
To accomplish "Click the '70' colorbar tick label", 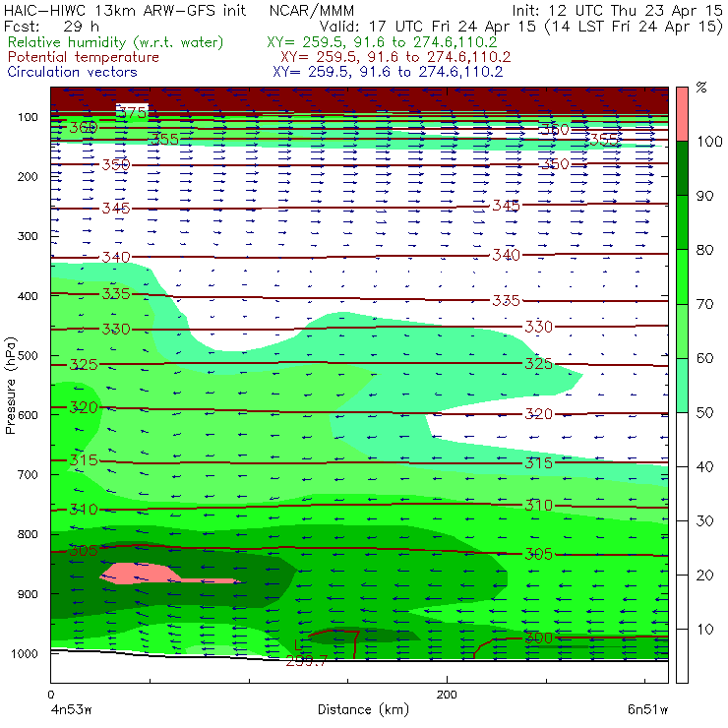I will [704, 304].
